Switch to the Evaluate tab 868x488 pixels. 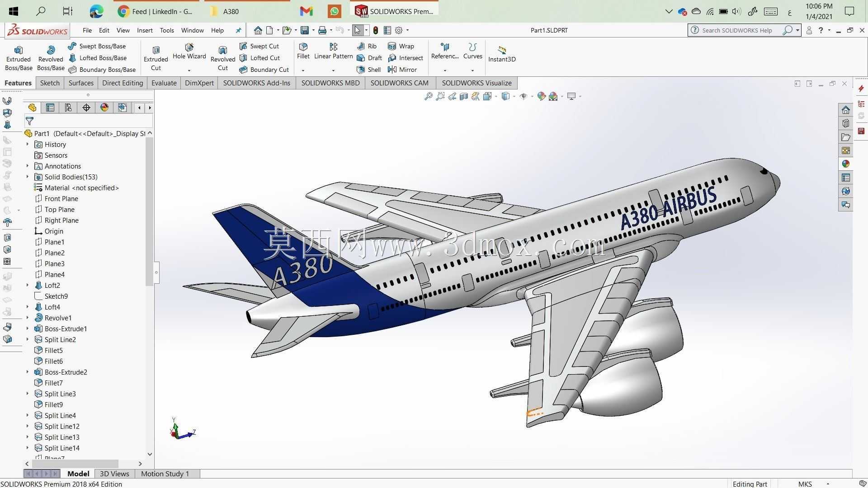point(164,83)
